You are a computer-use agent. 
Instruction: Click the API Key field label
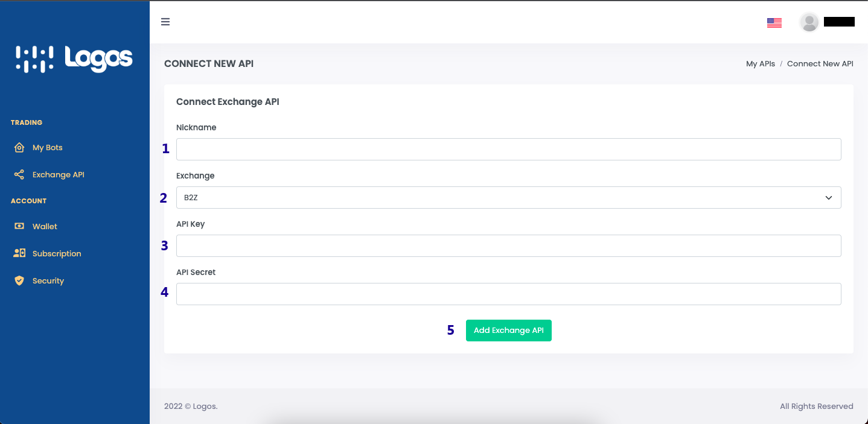click(191, 224)
